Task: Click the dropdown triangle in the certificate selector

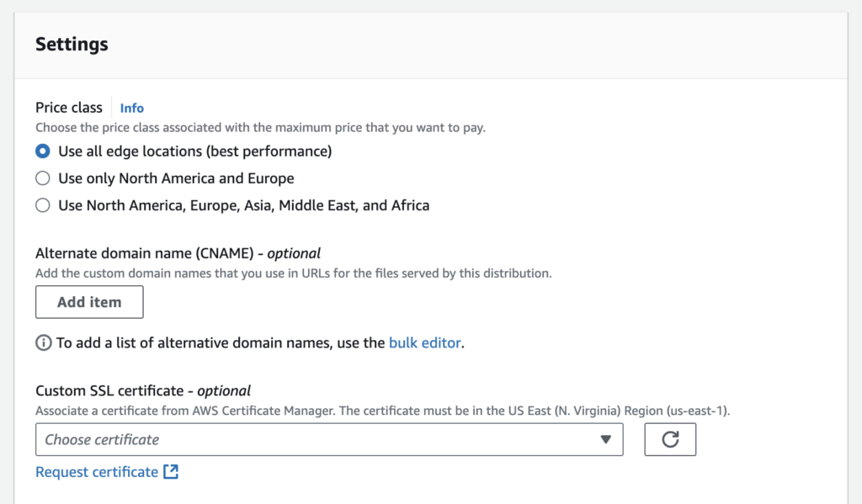Action: click(605, 439)
